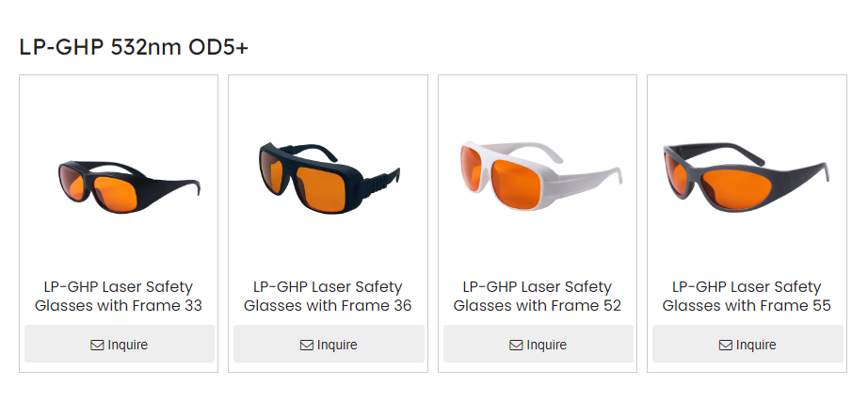Open the 'LP-GHP Laser Safety Glasses with Frame 33' link
The width and height of the screenshot is (868, 403).
pyautogui.click(x=119, y=296)
